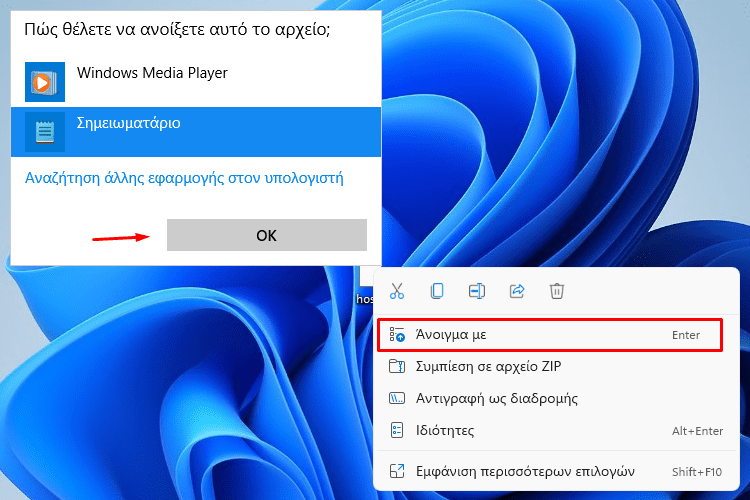750x500 pixels.
Task: Choose Συμπίεση σε αρχείο ZIP
Action: pyautogui.click(x=556, y=367)
